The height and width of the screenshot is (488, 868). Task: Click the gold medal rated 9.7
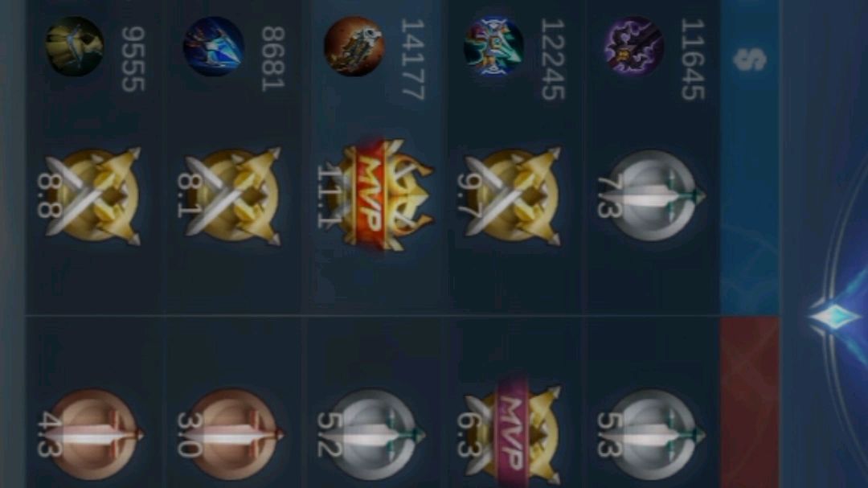[510, 195]
